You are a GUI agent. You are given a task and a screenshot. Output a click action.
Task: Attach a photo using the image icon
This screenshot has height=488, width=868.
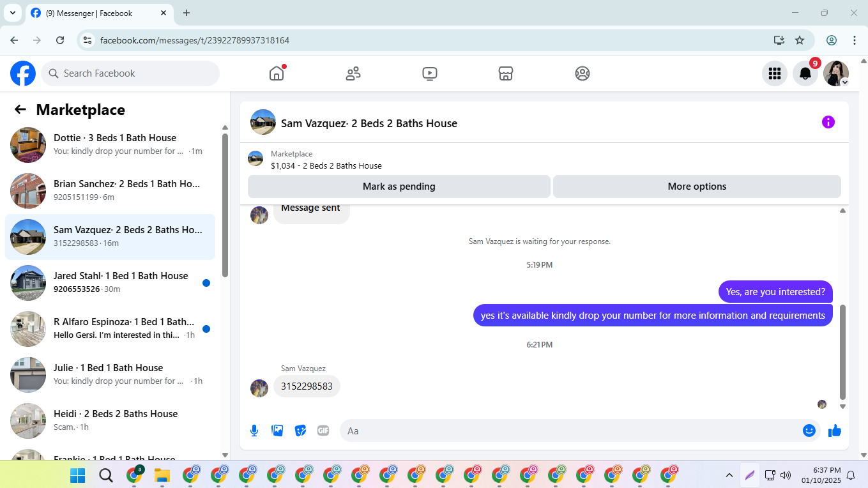pos(277,431)
